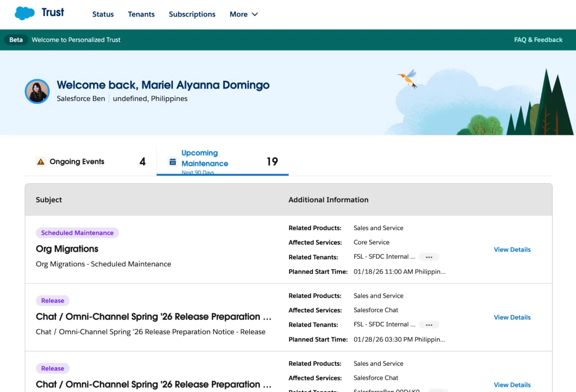Screen dimensions: 576x392
Task: Click Mariel's profile avatar photo
Action: (x=37, y=91)
